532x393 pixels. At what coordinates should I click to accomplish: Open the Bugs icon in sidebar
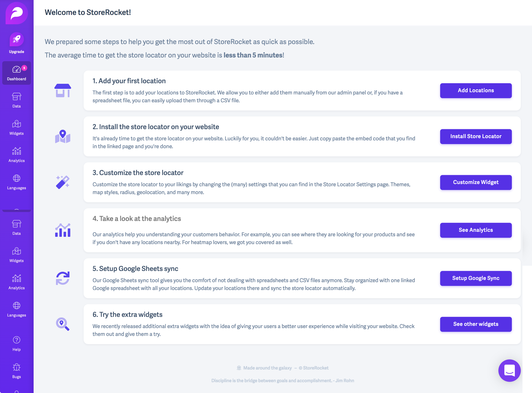(17, 367)
